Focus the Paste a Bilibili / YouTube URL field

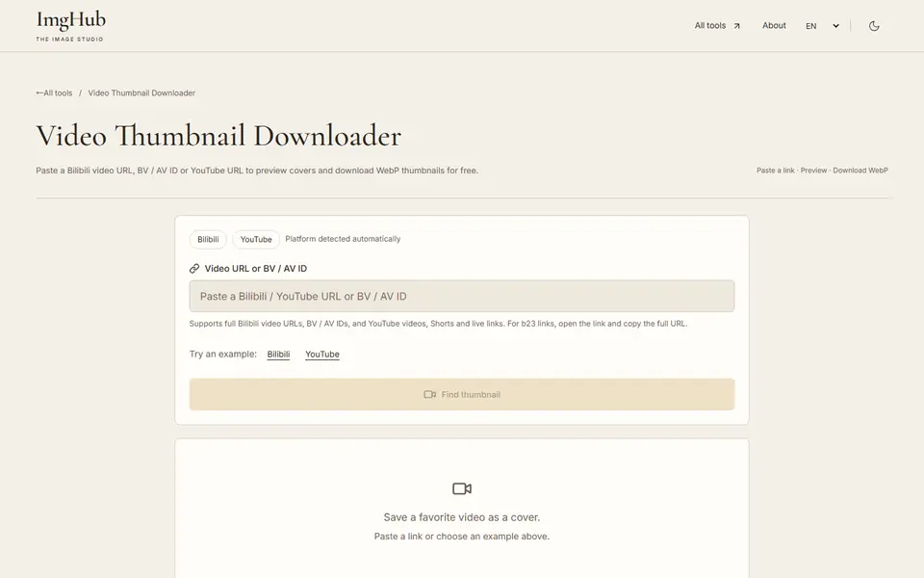(461, 296)
